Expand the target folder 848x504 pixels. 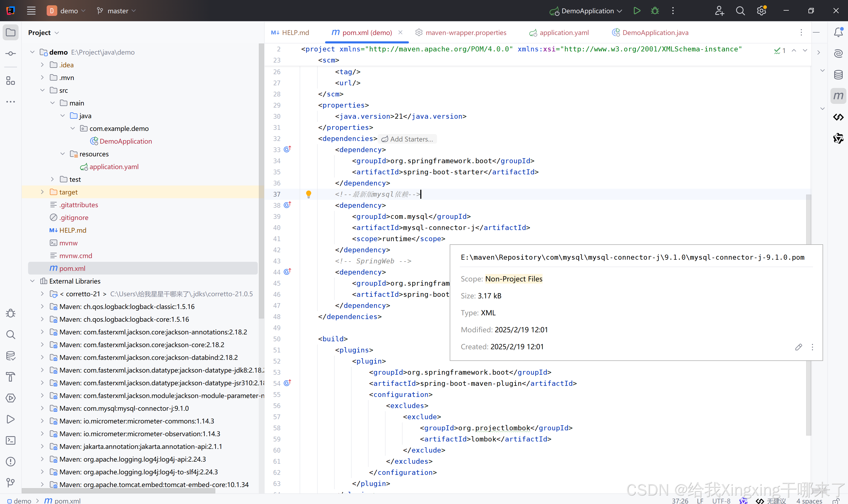42,192
